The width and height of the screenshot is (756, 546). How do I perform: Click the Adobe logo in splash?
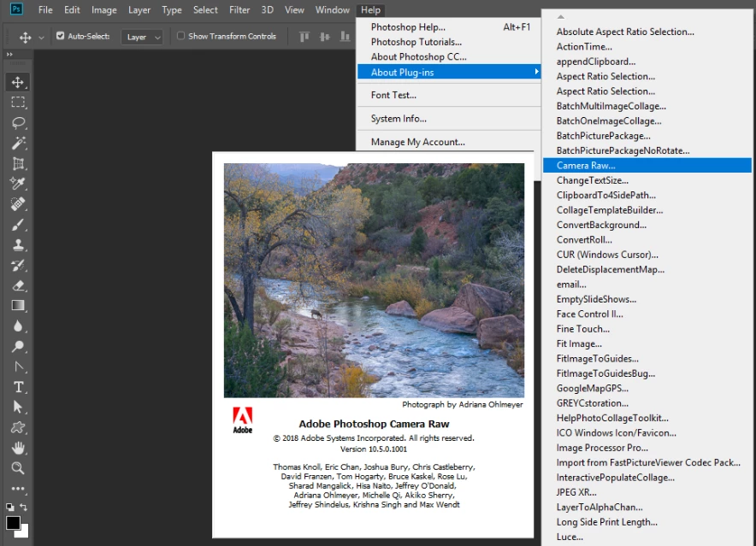243,420
